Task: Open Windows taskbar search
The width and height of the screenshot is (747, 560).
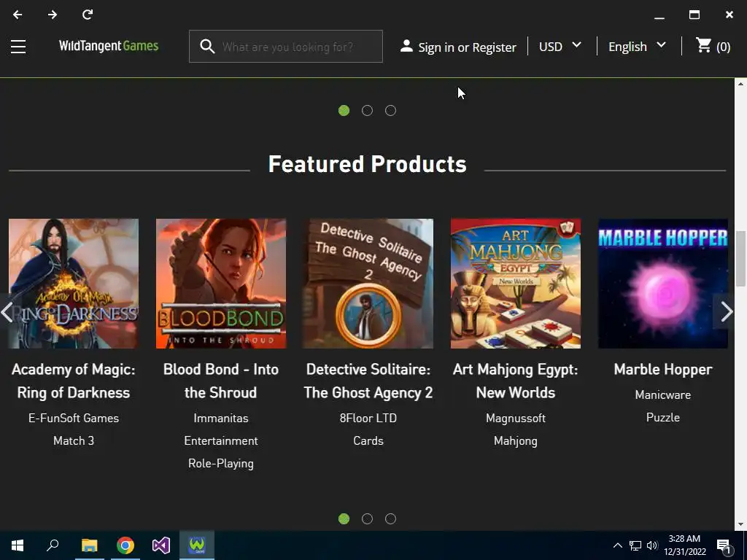Action: [x=53, y=545]
